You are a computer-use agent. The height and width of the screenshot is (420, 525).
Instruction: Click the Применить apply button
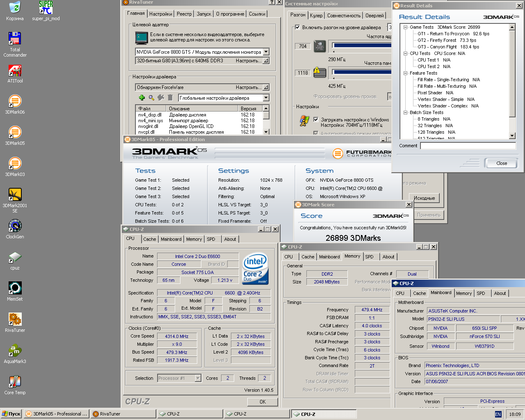(x=429, y=215)
